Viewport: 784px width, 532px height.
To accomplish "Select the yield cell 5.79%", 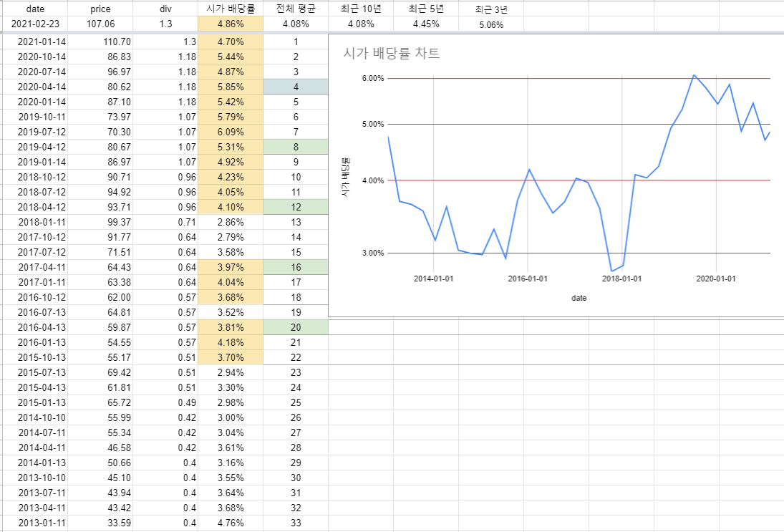I will coord(231,117).
